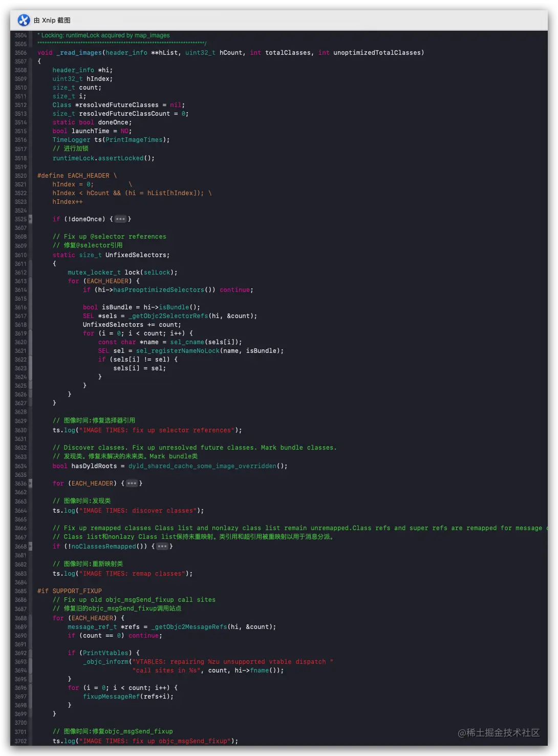Click comment '// Fix up remapped classes Class list...'

[x=299, y=528]
